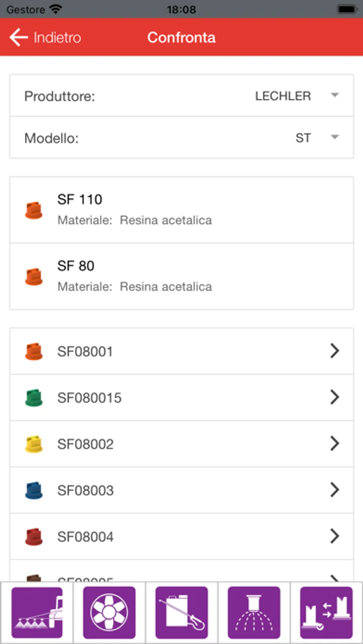Select the SF 80 nozzle series
This screenshot has width=363, height=644.
click(181, 276)
